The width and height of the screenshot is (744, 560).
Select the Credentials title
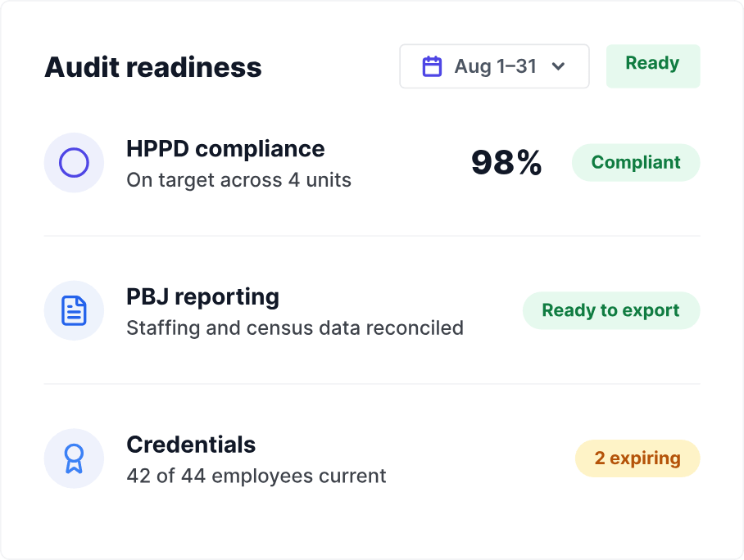click(191, 445)
